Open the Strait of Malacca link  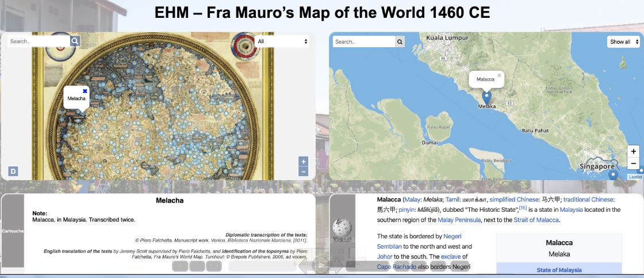click(536, 220)
